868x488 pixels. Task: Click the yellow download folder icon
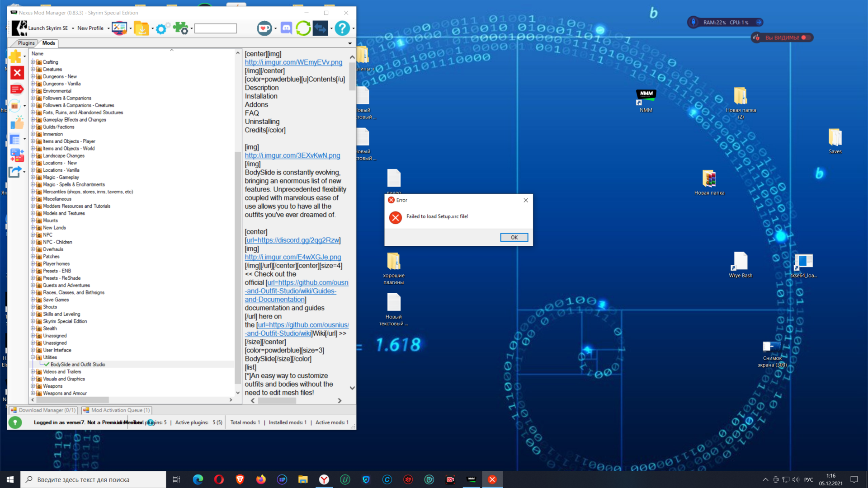click(x=141, y=28)
